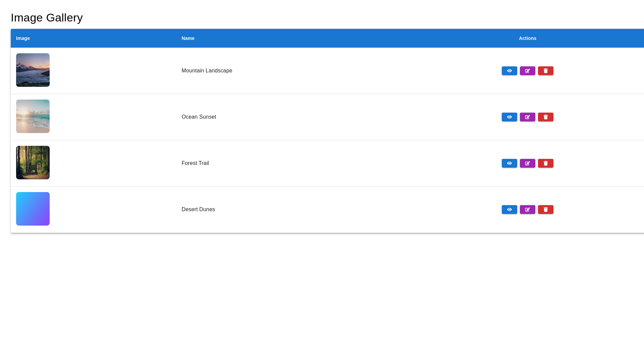
Task: Select the trash icon for Desert Dunes
Action: click(x=545, y=209)
